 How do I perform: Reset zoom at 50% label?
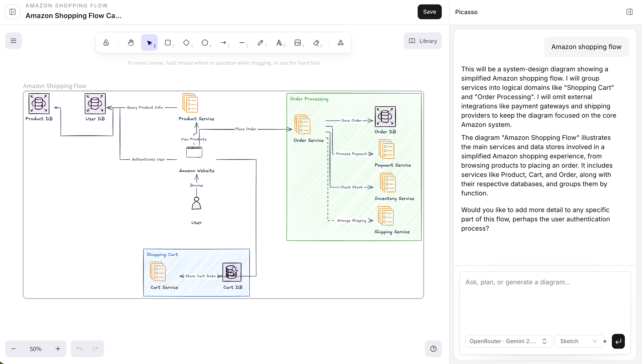pyautogui.click(x=35, y=349)
